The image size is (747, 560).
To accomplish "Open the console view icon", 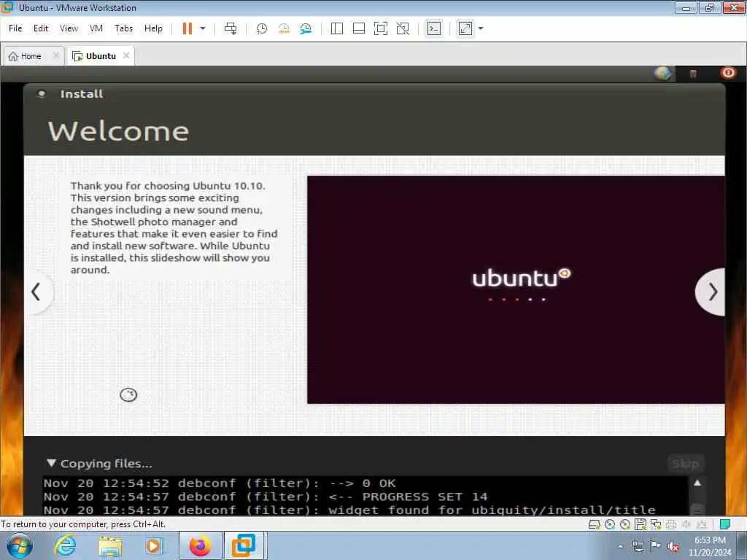I will pyautogui.click(x=433, y=28).
